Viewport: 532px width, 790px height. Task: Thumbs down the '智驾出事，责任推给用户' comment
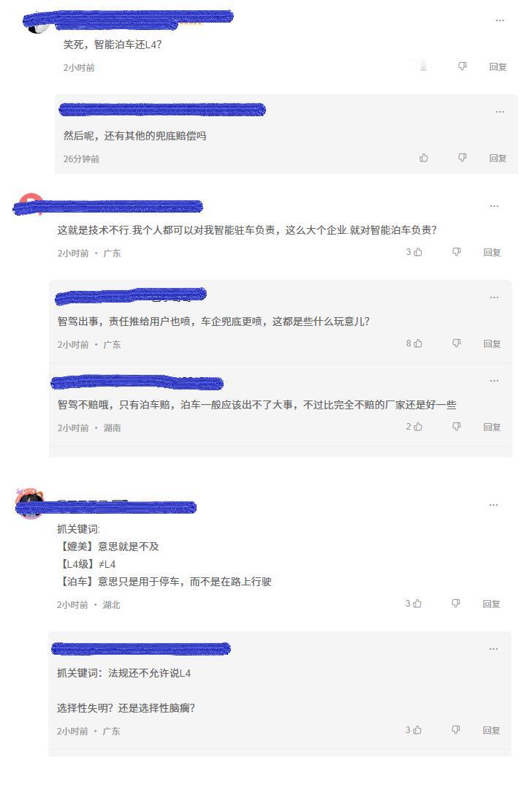pyautogui.click(x=457, y=343)
